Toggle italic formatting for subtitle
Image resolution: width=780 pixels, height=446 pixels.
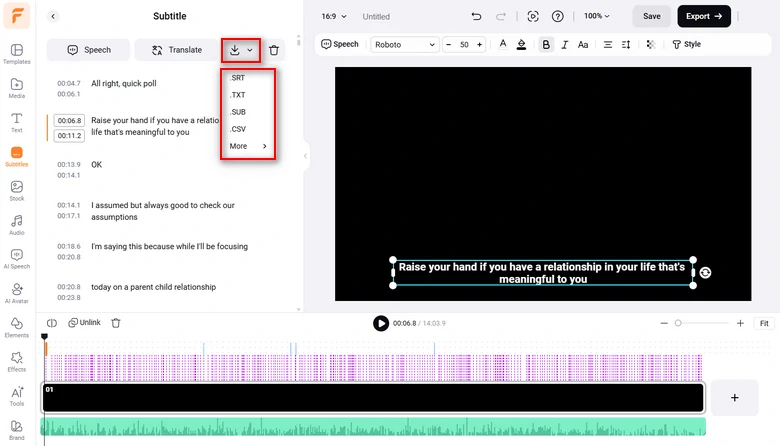pyautogui.click(x=565, y=44)
